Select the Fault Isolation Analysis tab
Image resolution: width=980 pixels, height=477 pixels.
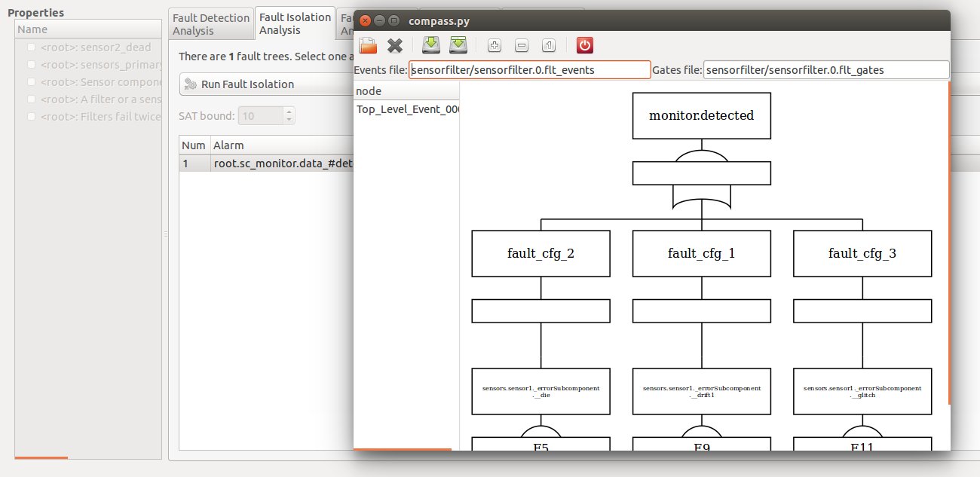[x=295, y=23]
